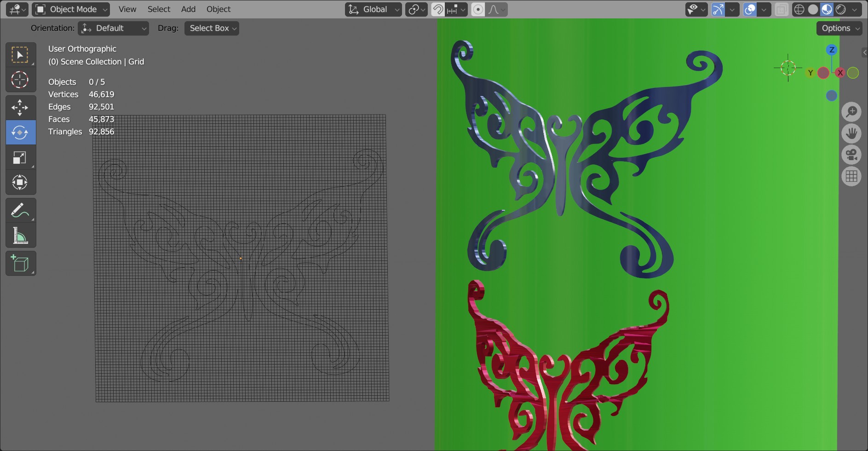
Task: Click the Vertices count "46,619"
Action: (x=102, y=94)
